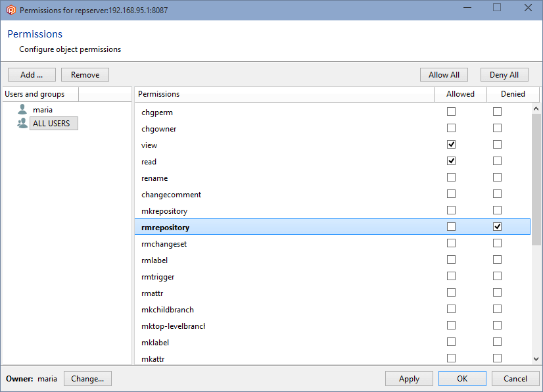
Task: Toggle Allowed checkbox for chgowner
Action: (451, 128)
